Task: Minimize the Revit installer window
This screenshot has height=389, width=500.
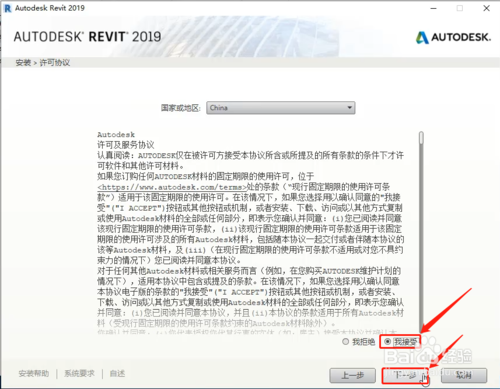Action: tap(433, 8)
